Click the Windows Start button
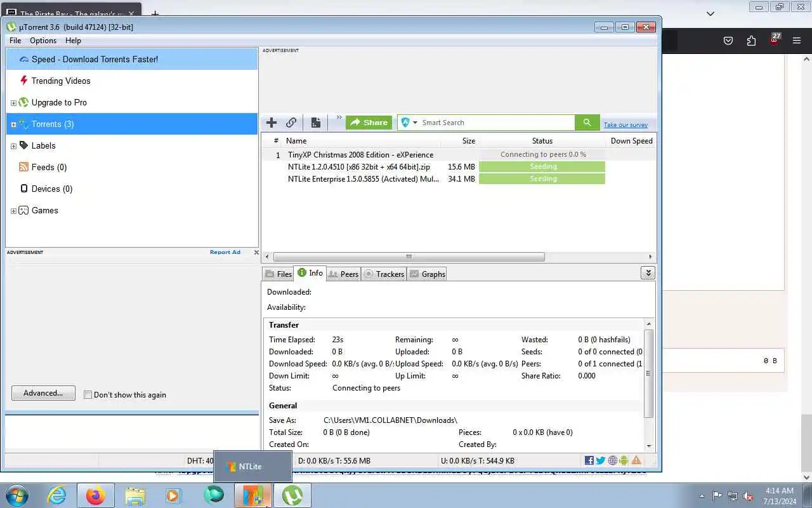 pos(17,495)
